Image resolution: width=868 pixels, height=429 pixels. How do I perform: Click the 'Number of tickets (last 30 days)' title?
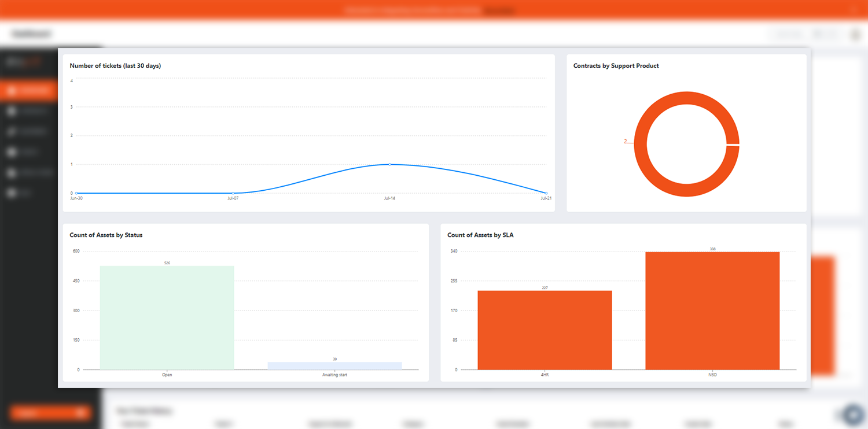point(115,66)
